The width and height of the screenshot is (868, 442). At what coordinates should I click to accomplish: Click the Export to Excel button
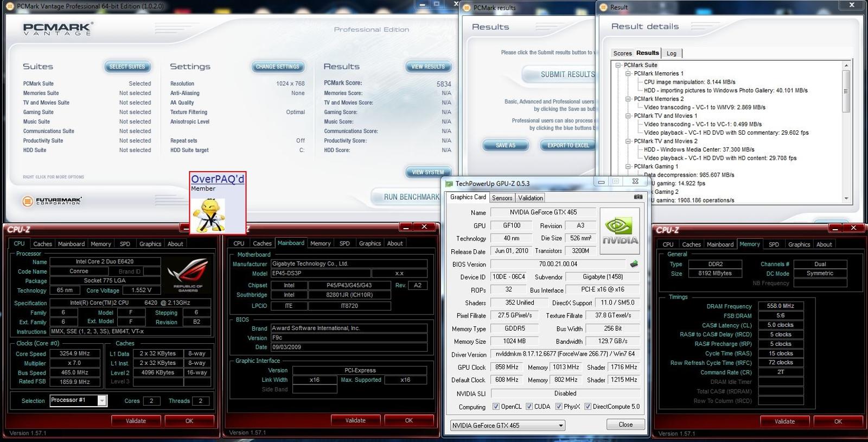coord(568,146)
